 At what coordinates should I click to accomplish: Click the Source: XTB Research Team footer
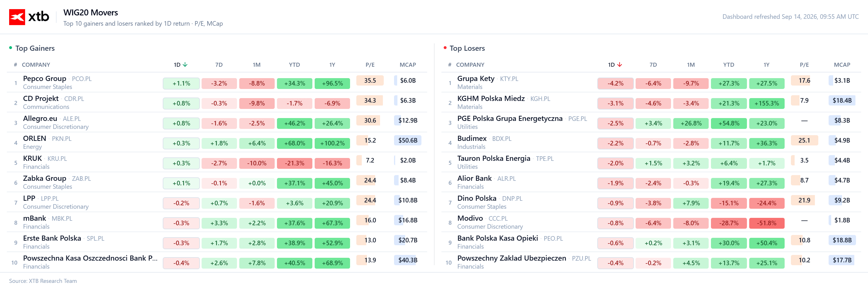(x=43, y=281)
